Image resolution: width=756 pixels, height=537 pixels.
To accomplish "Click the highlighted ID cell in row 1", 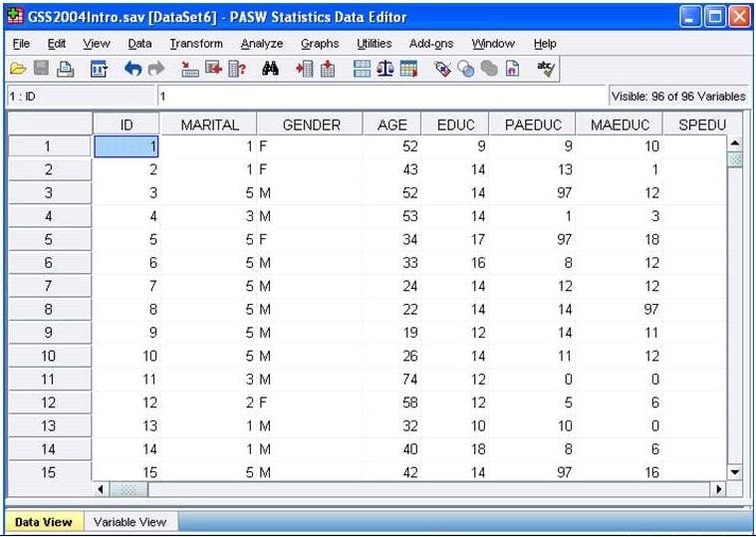I will [x=126, y=146].
